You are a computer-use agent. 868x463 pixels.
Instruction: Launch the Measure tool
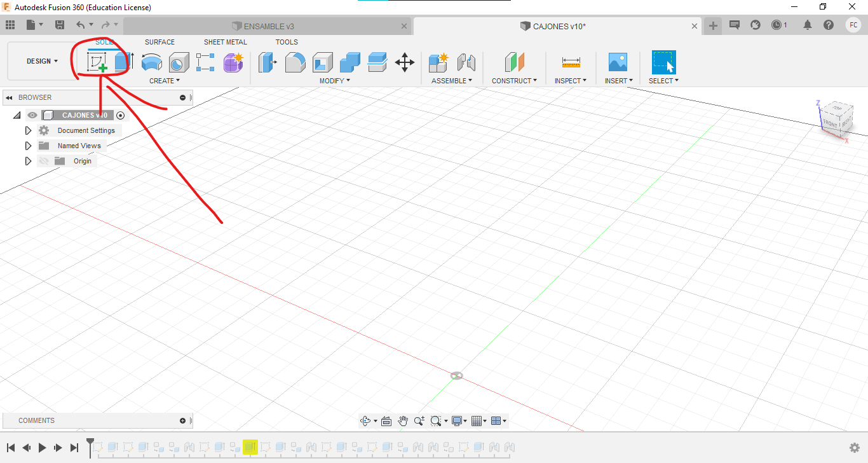tap(571, 62)
